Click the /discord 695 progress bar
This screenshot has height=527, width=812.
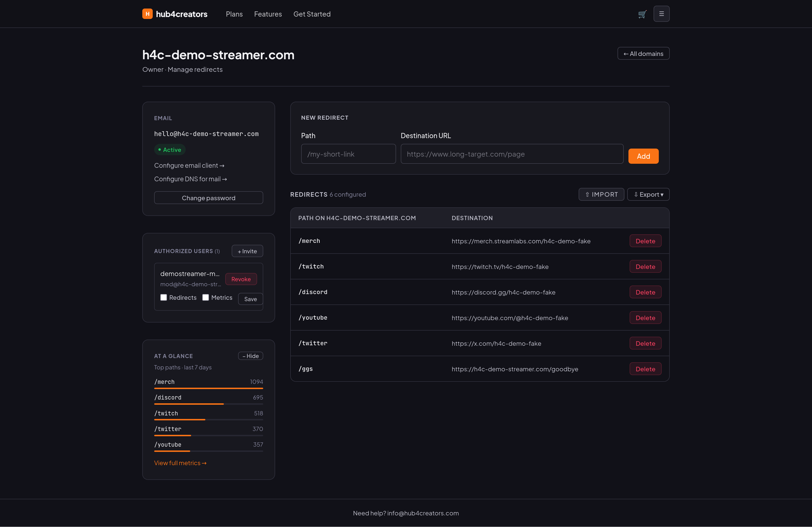click(208, 404)
